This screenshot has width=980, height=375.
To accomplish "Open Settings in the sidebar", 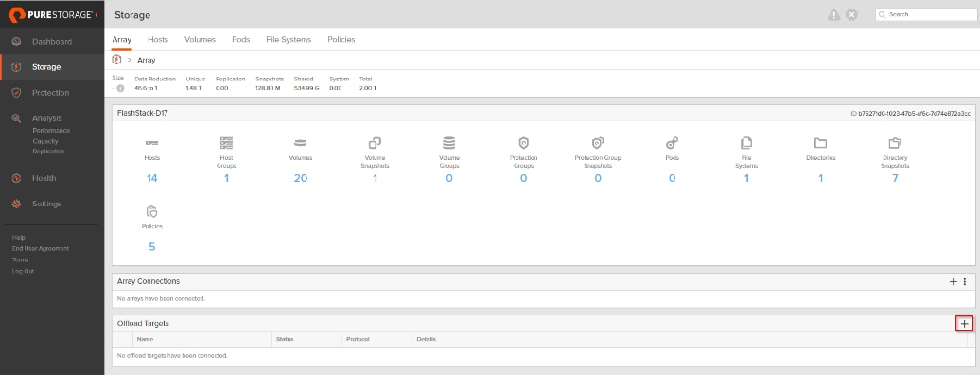I will point(47,204).
